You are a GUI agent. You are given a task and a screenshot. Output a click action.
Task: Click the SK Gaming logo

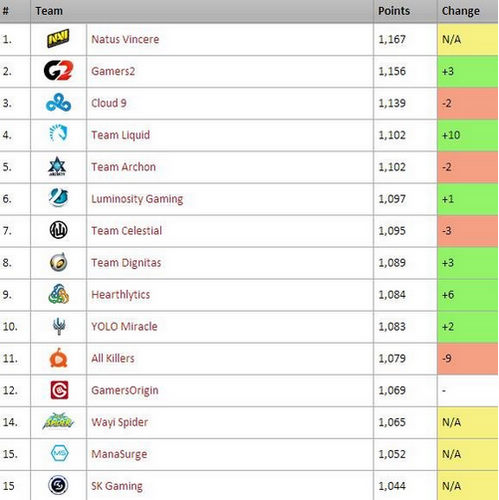(x=58, y=485)
